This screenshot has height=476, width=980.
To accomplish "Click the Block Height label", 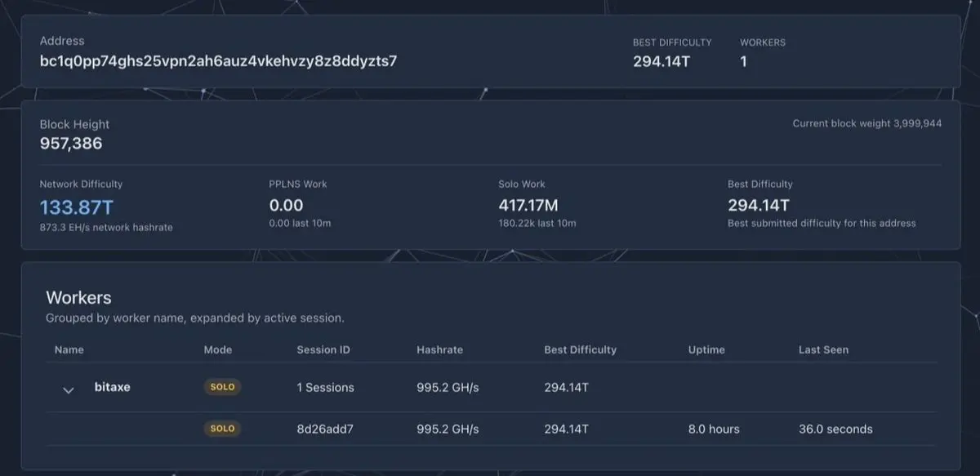I will point(74,124).
